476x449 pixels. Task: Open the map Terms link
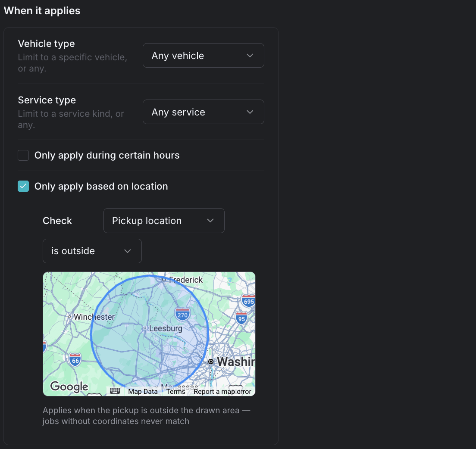pos(176,392)
